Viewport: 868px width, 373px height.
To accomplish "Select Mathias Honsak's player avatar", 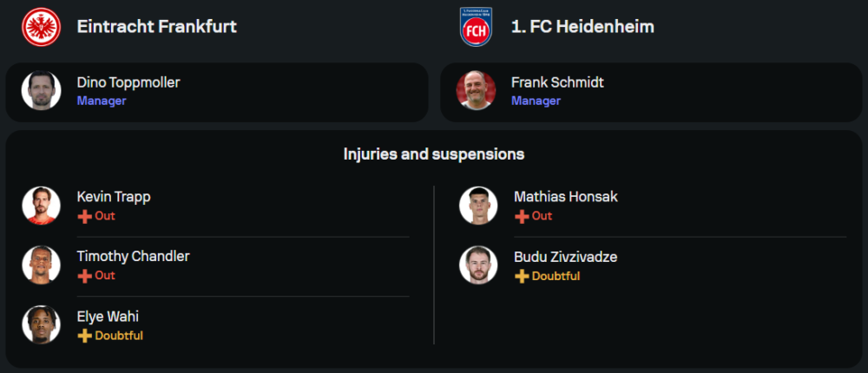I will tap(478, 206).
